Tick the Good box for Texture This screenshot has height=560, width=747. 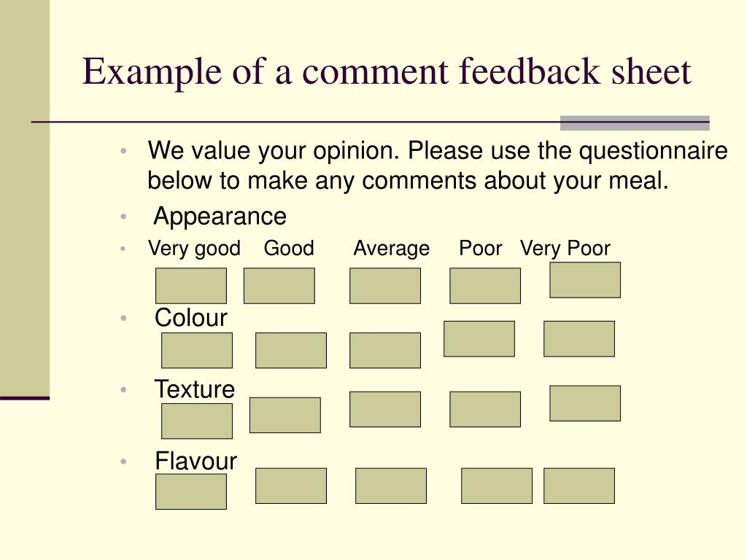(x=285, y=415)
